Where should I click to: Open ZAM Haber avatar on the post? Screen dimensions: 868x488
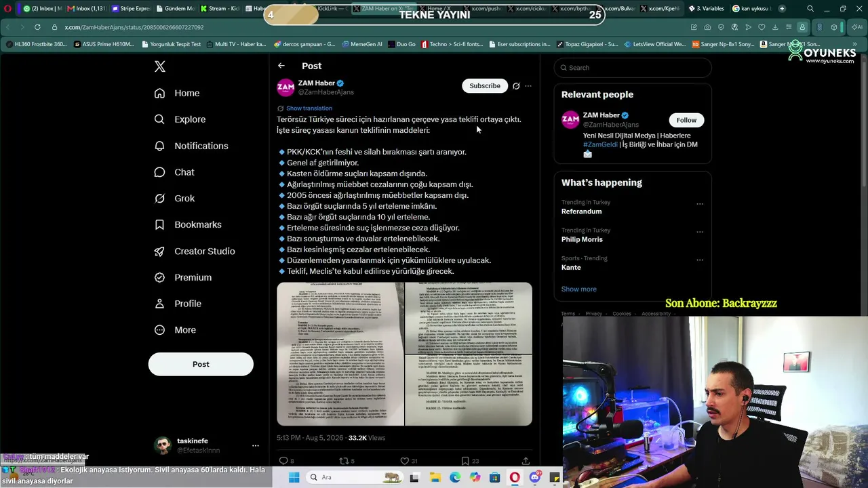tap(285, 87)
